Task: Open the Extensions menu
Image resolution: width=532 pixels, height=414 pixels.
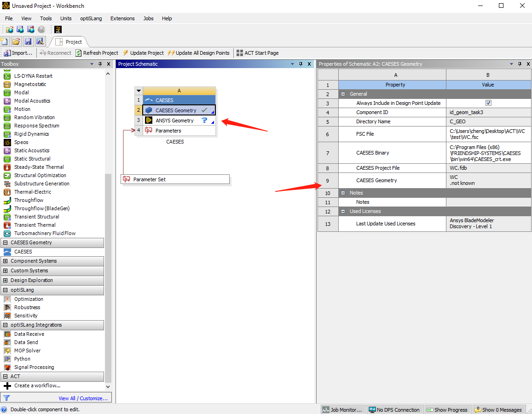Action: (x=122, y=18)
